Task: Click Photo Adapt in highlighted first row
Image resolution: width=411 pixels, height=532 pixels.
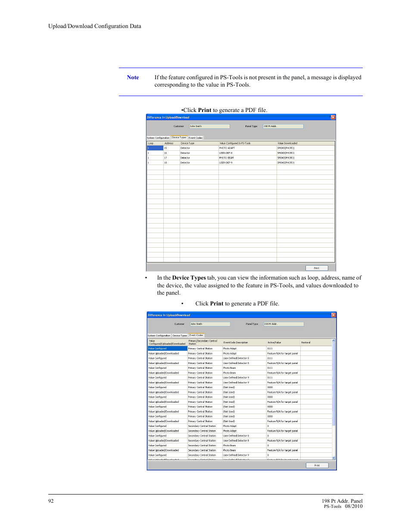Action: [x=244, y=348]
